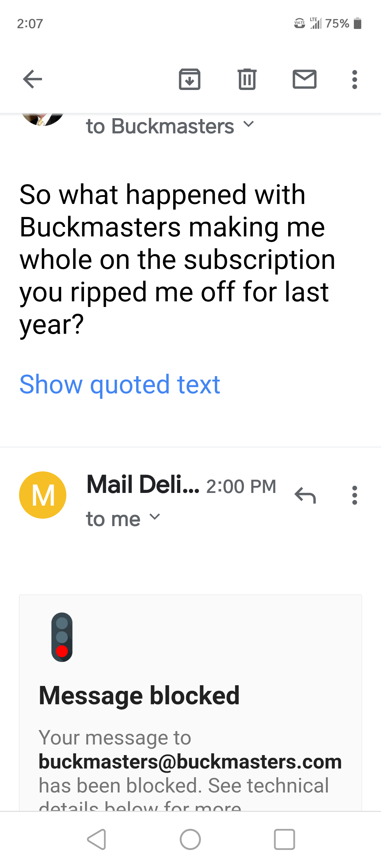Tap the Android back navigation button

96,839
